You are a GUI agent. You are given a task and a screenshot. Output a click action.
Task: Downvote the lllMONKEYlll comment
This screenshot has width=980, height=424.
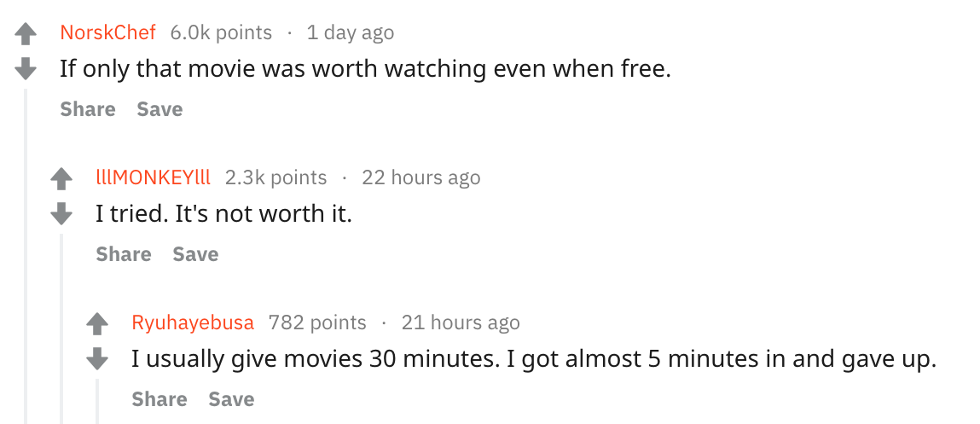point(61,212)
